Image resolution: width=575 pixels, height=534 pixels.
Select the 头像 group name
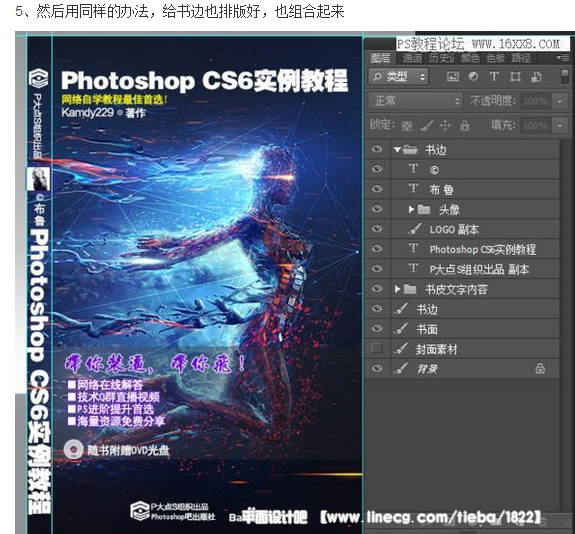449,209
